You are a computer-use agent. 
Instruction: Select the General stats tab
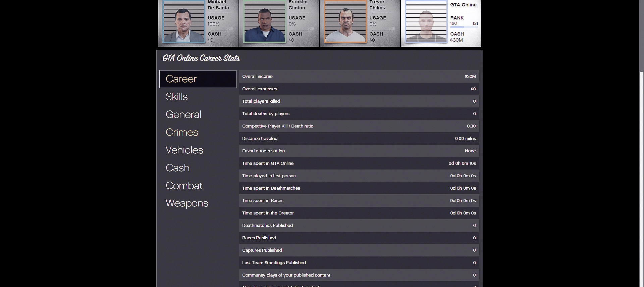point(183,114)
